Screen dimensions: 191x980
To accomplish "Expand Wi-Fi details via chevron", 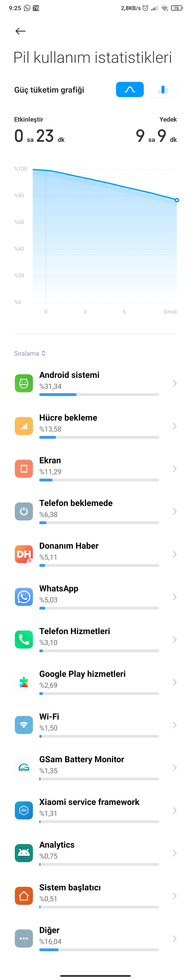I will click(x=174, y=725).
